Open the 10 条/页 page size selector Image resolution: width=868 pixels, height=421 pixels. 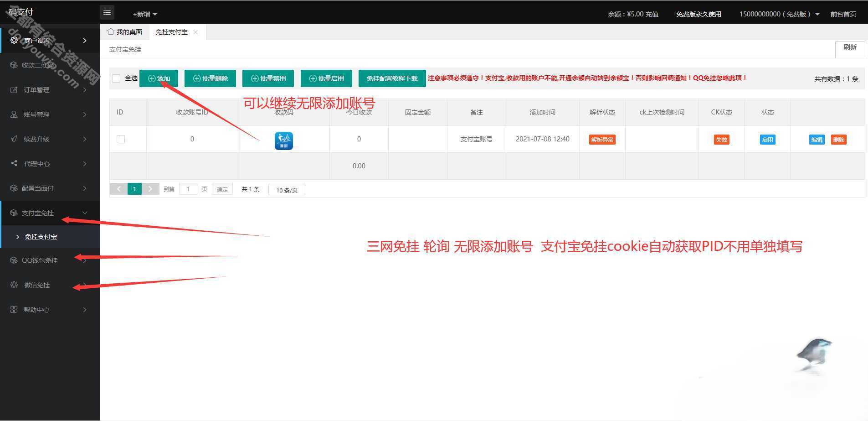[x=287, y=190]
